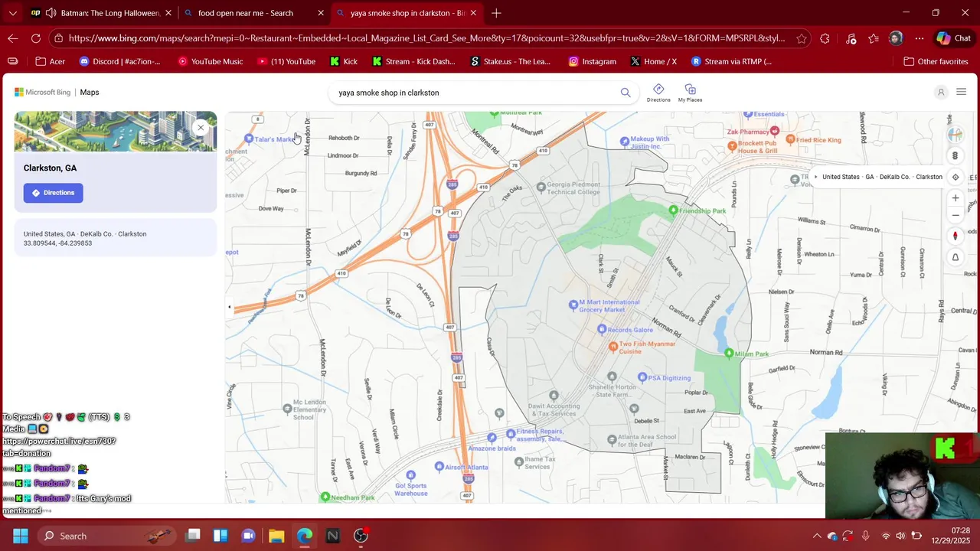980x551 pixels.
Task: Click the search magnifier icon in the maps search box
Action: point(626,93)
